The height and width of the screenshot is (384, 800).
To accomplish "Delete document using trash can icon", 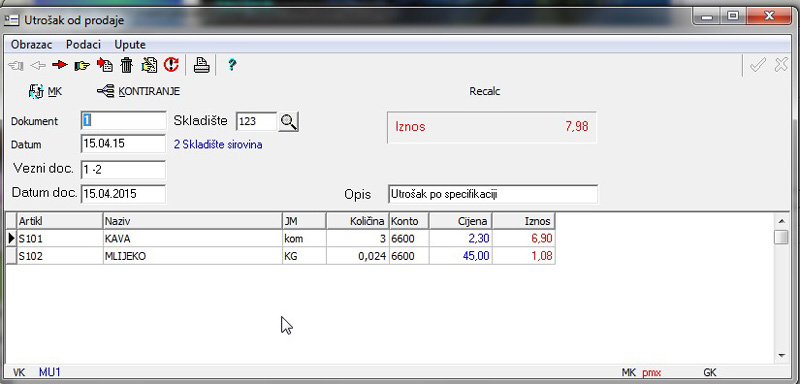I will click(x=127, y=65).
